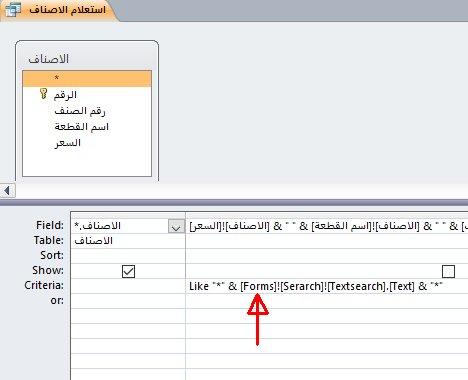Select the رقم الصنف field

87,111
